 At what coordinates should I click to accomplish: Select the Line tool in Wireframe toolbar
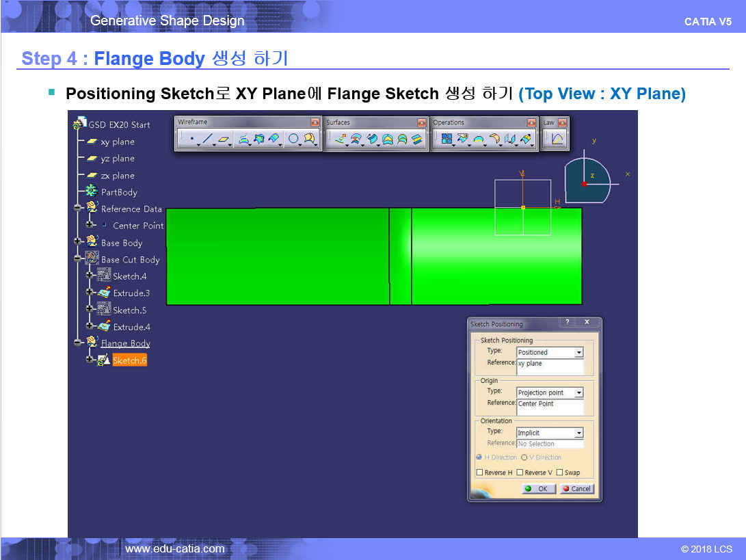[208, 139]
